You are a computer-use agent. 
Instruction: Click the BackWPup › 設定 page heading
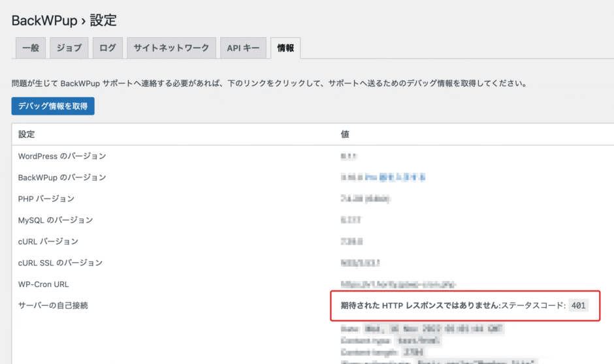click(64, 20)
